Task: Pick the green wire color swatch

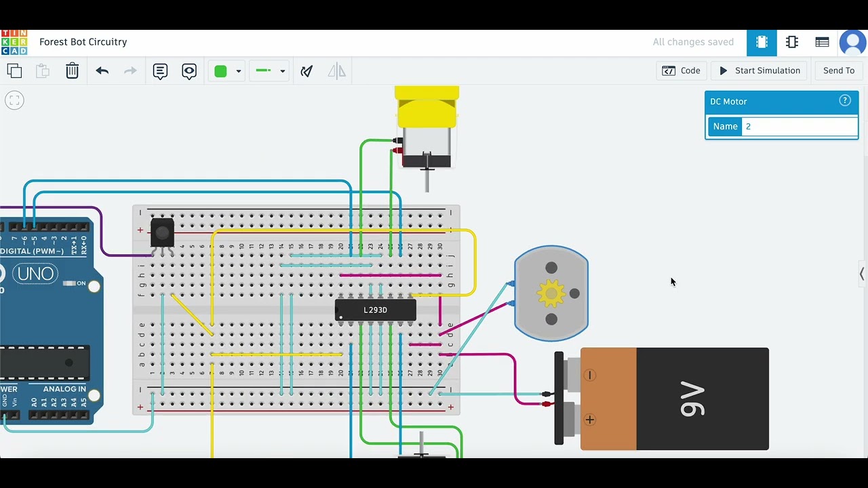Action: [220, 70]
